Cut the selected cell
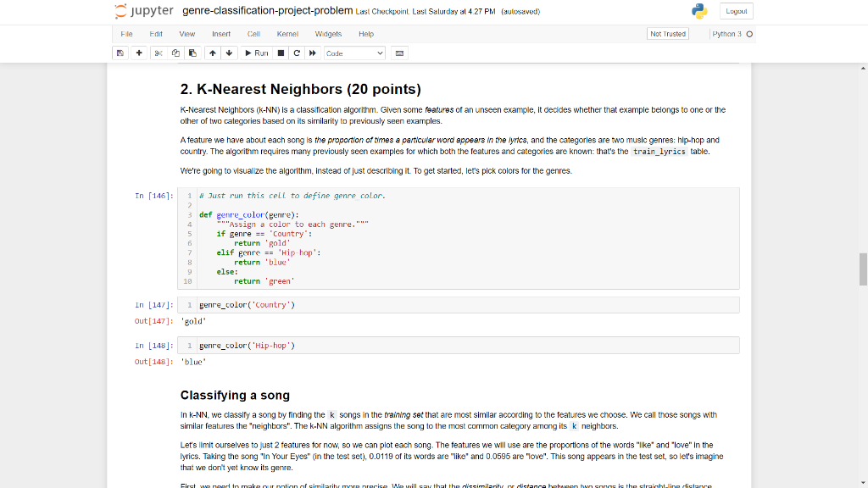The image size is (868, 488). pyautogui.click(x=159, y=53)
